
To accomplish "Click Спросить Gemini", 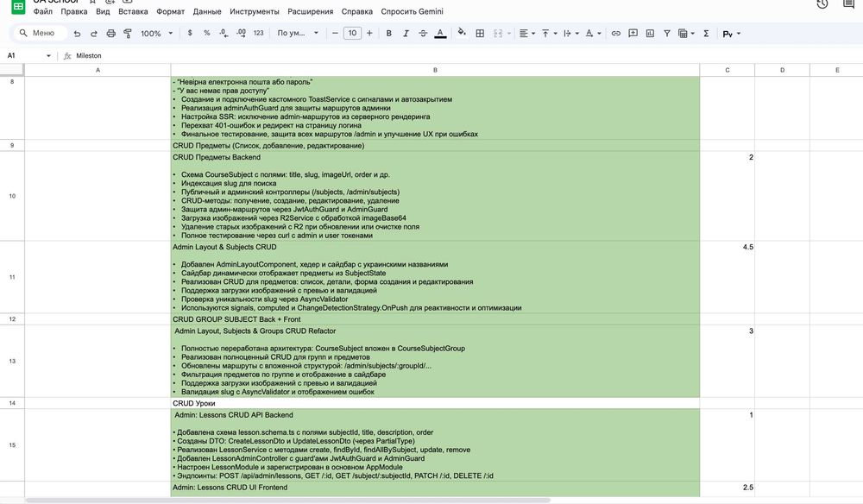I will 412,11.
